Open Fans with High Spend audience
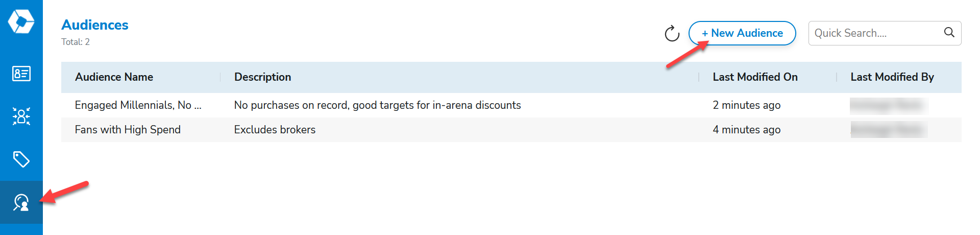 tap(128, 130)
